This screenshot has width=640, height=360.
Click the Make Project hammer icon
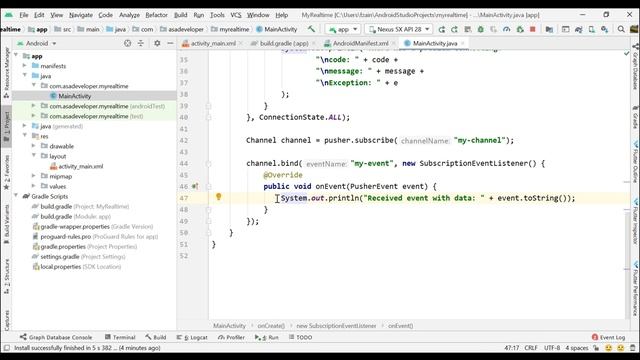pos(311,29)
